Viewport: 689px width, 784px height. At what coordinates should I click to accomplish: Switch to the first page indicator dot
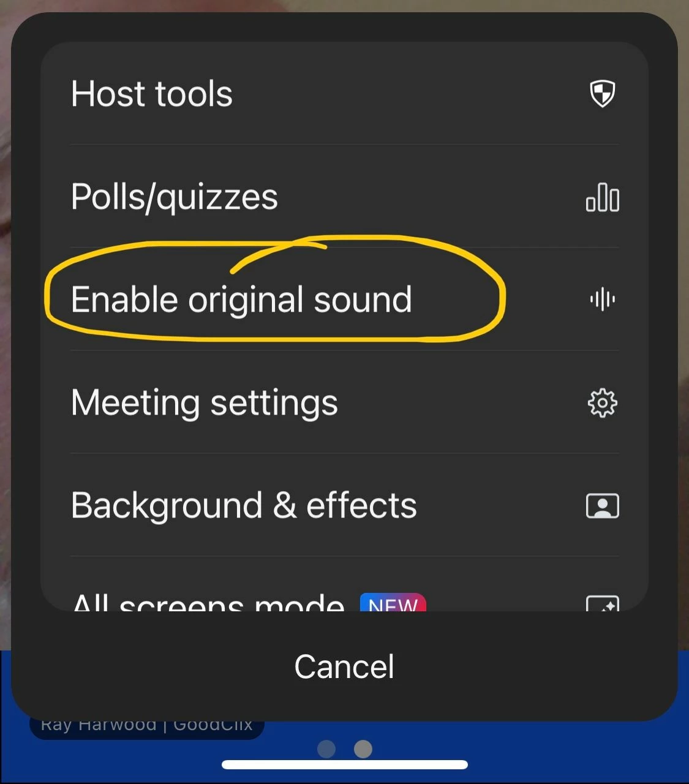[326, 748]
